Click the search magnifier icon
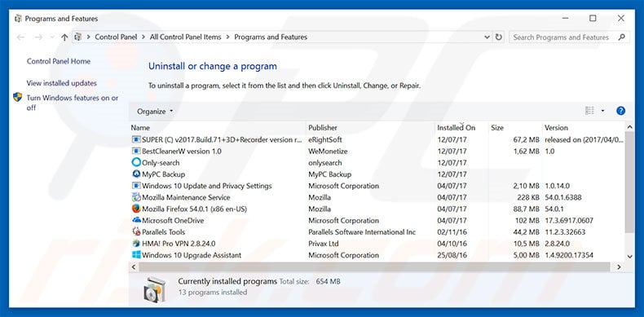The width and height of the screenshot is (644, 317). coord(621,37)
